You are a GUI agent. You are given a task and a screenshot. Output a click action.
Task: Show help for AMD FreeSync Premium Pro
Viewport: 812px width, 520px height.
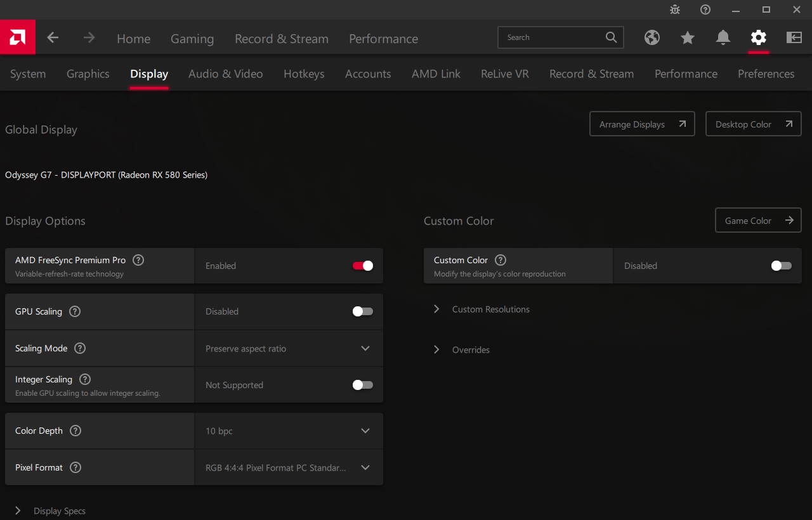tap(138, 260)
